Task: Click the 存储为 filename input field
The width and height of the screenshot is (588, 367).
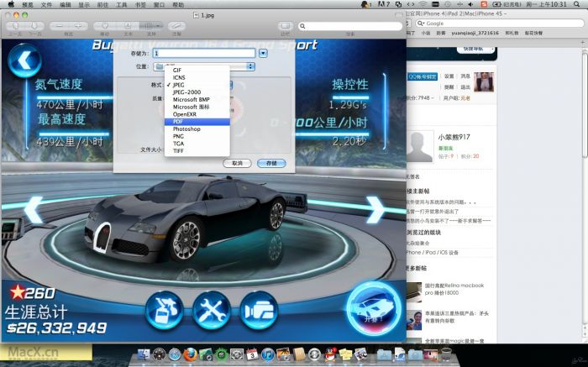Action: tap(203, 53)
